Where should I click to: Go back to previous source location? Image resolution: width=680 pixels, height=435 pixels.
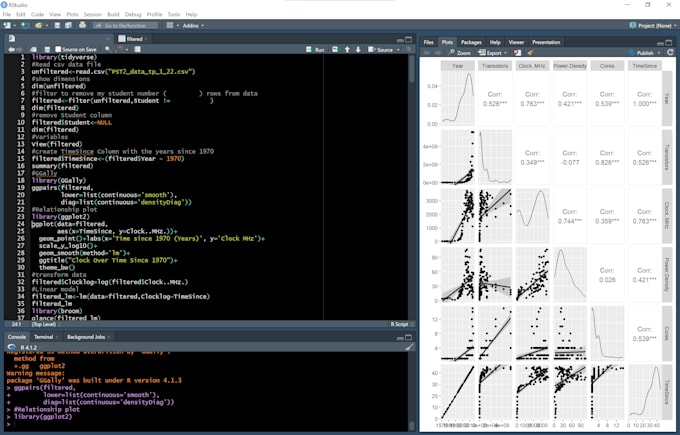(11, 49)
